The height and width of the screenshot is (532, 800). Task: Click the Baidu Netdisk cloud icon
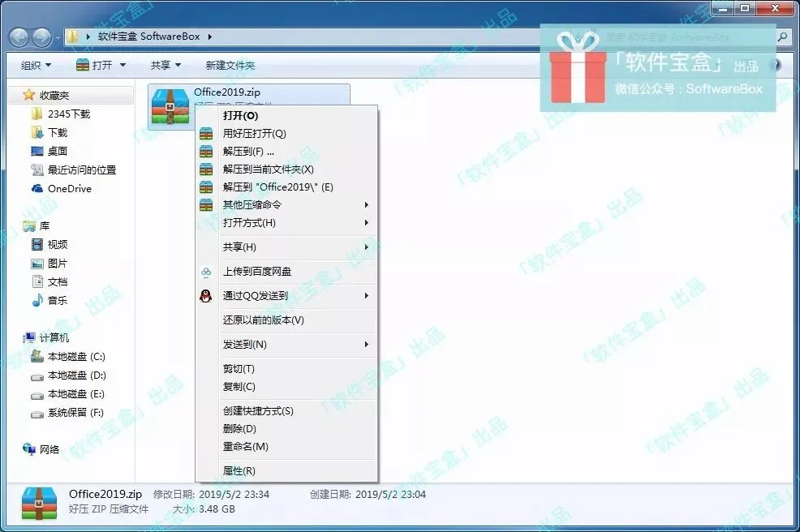[206, 272]
